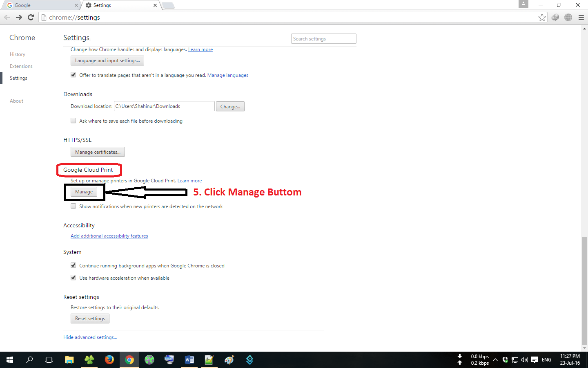The height and width of the screenshot is (368, 588).
Task: Click Hide advanced settings link
Action: point(90,337)
